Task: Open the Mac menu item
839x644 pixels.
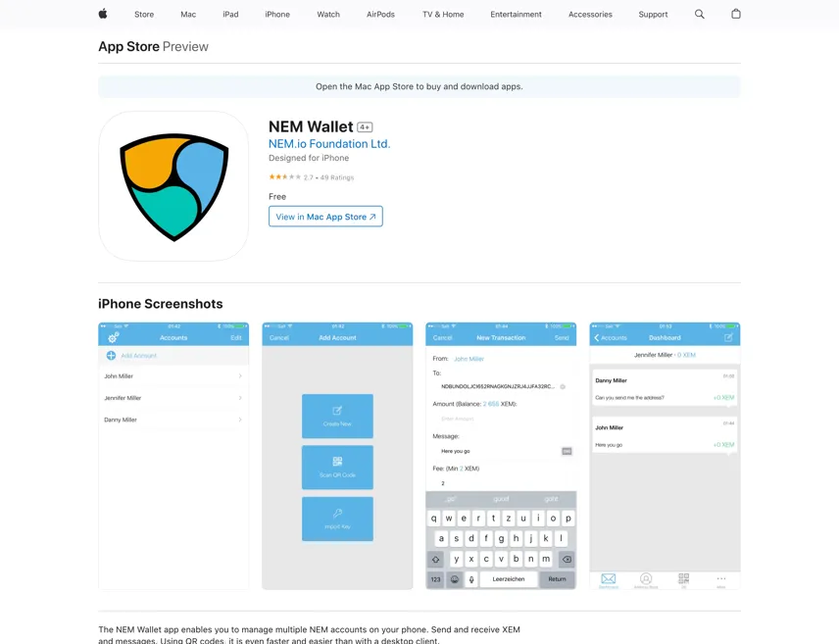Action: point(188,15)
